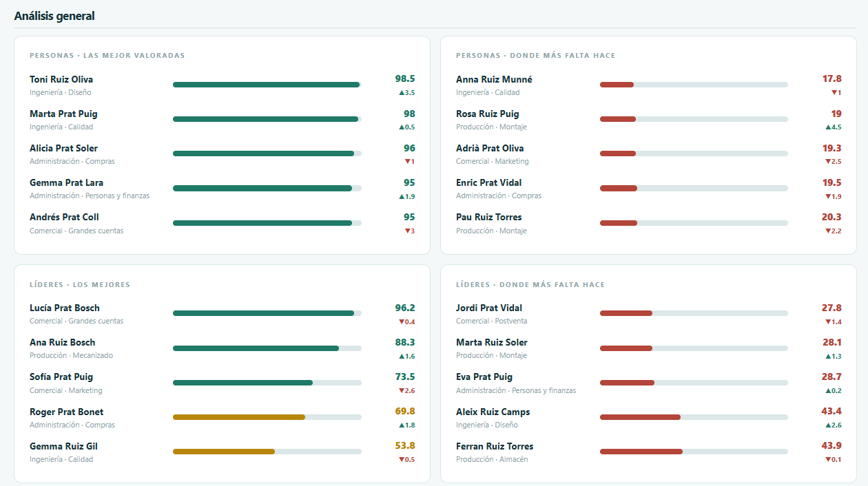Click the 43.9 score value
Screen dimensions: 868x486
coord(831,446)
